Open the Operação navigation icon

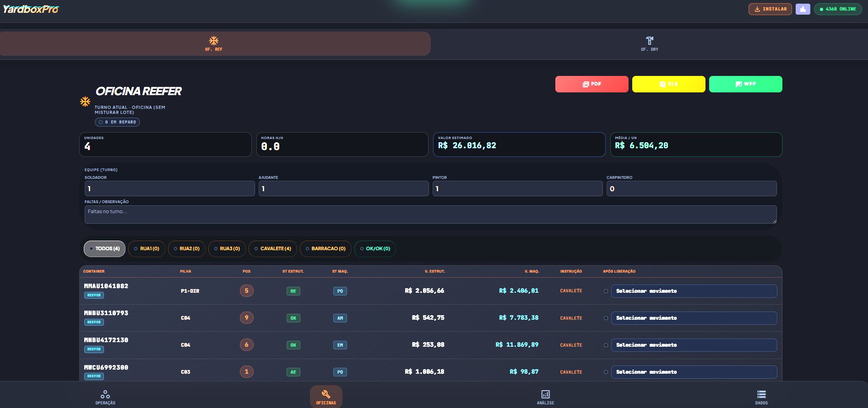click(105, 394)
